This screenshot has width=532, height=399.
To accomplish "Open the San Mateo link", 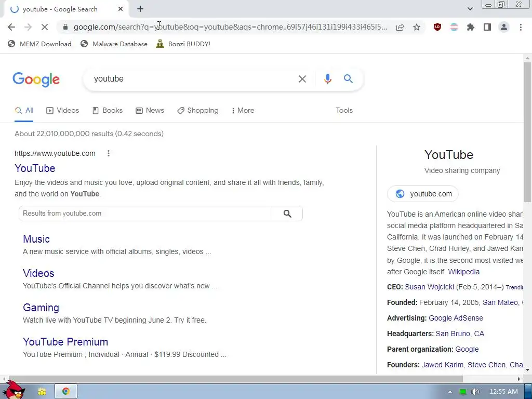I will coord(500,302).
